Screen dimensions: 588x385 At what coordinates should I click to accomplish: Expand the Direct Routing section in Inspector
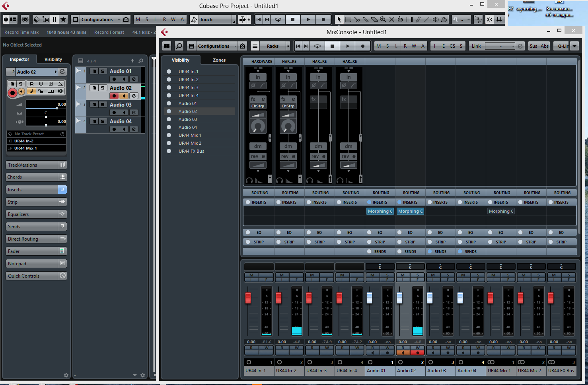[x=32, y=239]
